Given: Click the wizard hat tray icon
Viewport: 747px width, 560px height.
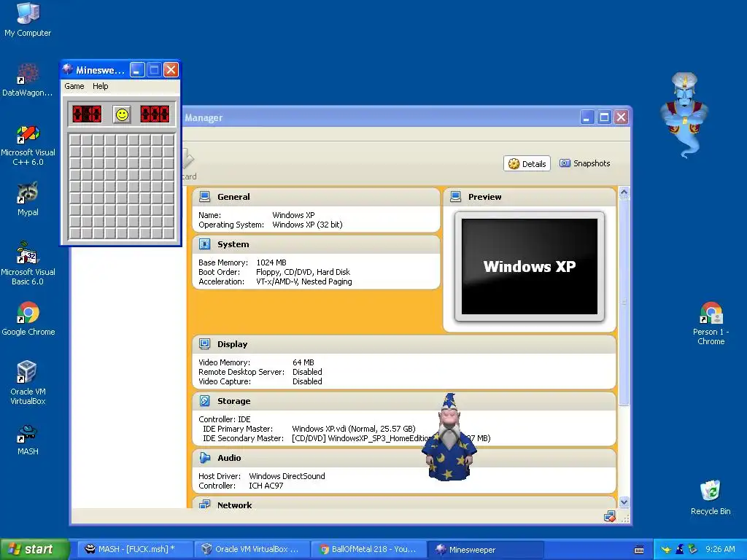Looking at the screenshot, I should 680,549.
